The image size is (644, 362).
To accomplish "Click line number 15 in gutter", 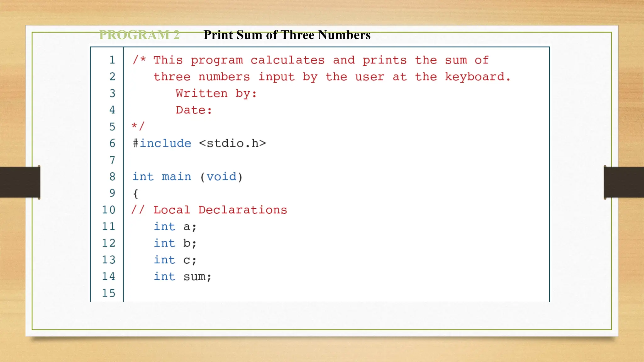I will pyautogui.click(x=109, y=293).
